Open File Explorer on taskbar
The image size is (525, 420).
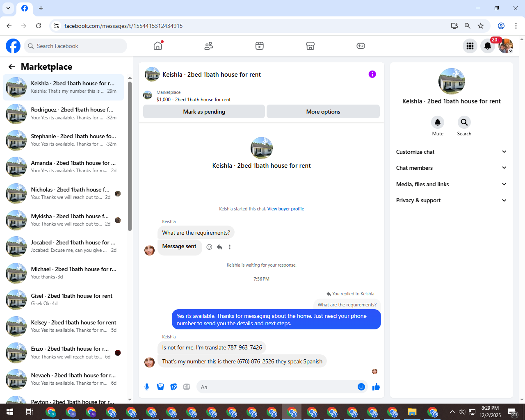click(x=412, y=412)
